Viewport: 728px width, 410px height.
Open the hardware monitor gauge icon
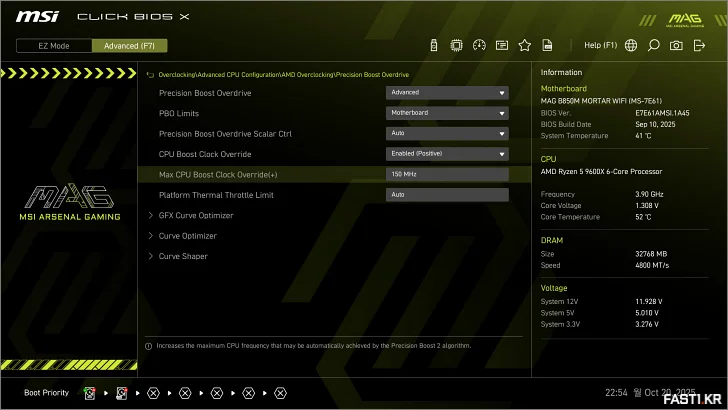(479, 46)
